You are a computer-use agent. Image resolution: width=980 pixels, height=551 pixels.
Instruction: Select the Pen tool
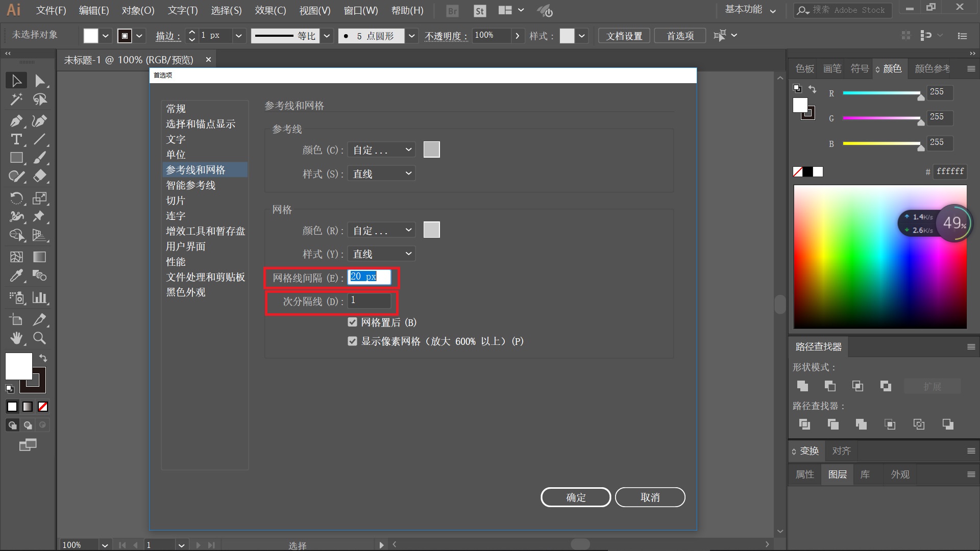click(x=16, y=121)
